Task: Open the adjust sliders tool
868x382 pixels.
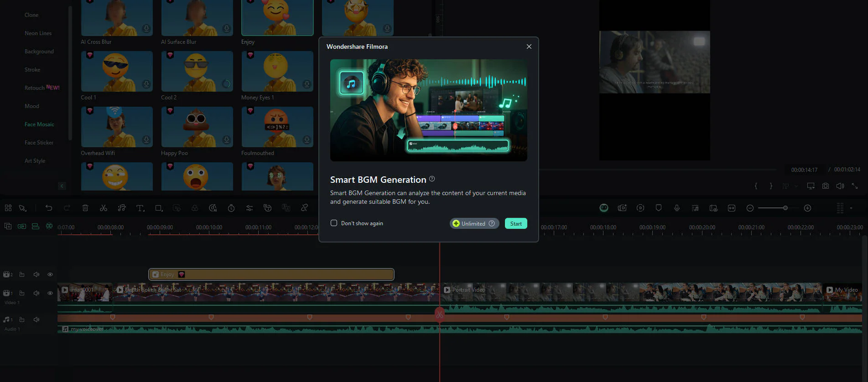Action: (249, 208)
